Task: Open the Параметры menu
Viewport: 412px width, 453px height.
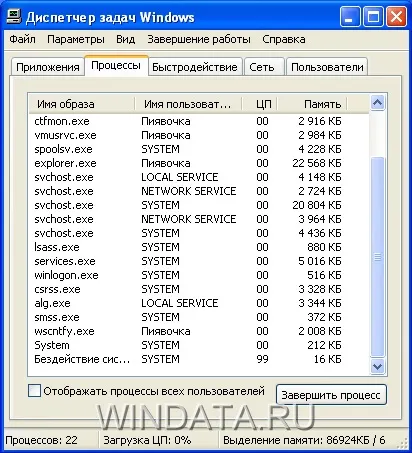Action: click(76, 39)
